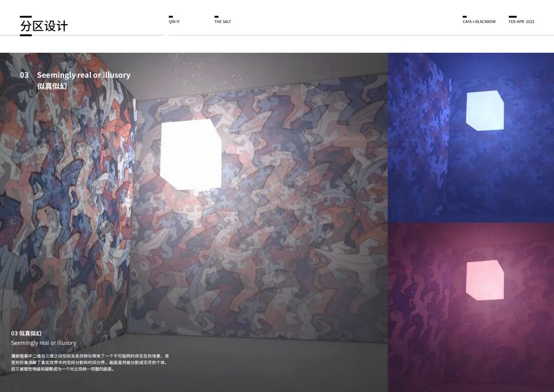Click the 03 似真似幻 caption title
The height and width of the screenshot is (392, 554).
[x=26, y=334]
